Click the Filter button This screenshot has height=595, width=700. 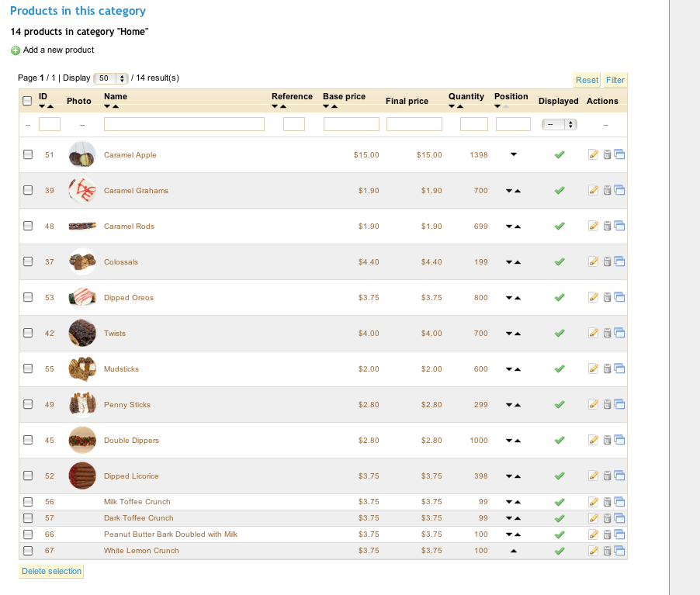(x=615, y=80)
